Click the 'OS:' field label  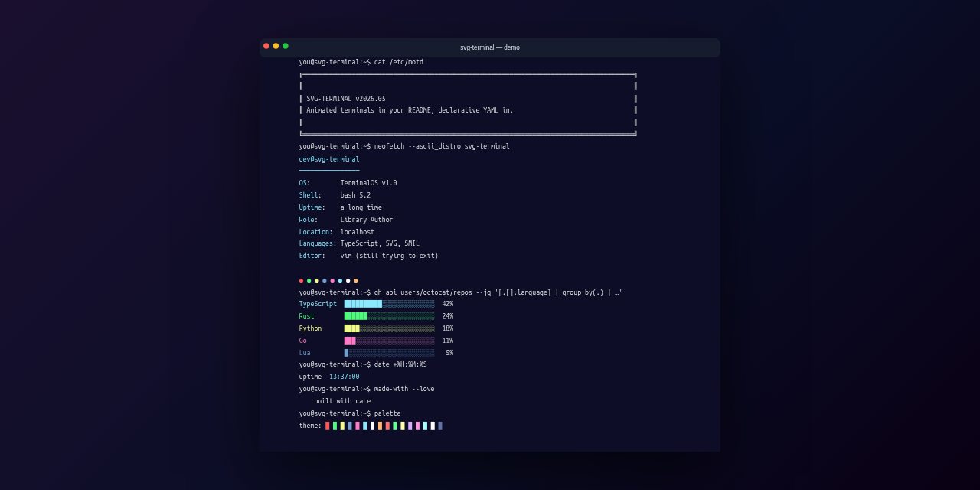[x=305, y=183]
